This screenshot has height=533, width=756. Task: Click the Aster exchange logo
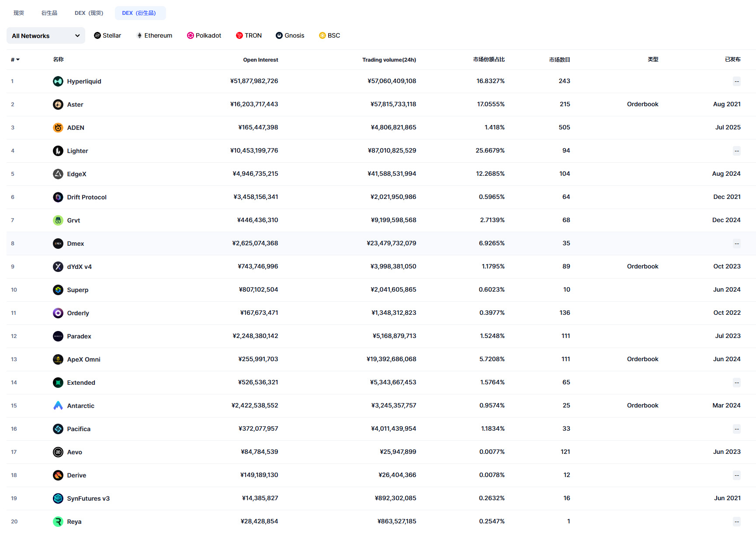[x=58, y=105]
